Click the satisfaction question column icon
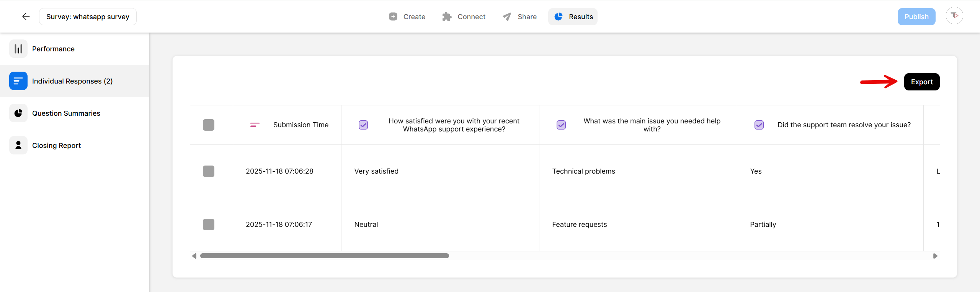Viewport: 980px width, 292px height. pyautogui.click(x=363, y=125)
